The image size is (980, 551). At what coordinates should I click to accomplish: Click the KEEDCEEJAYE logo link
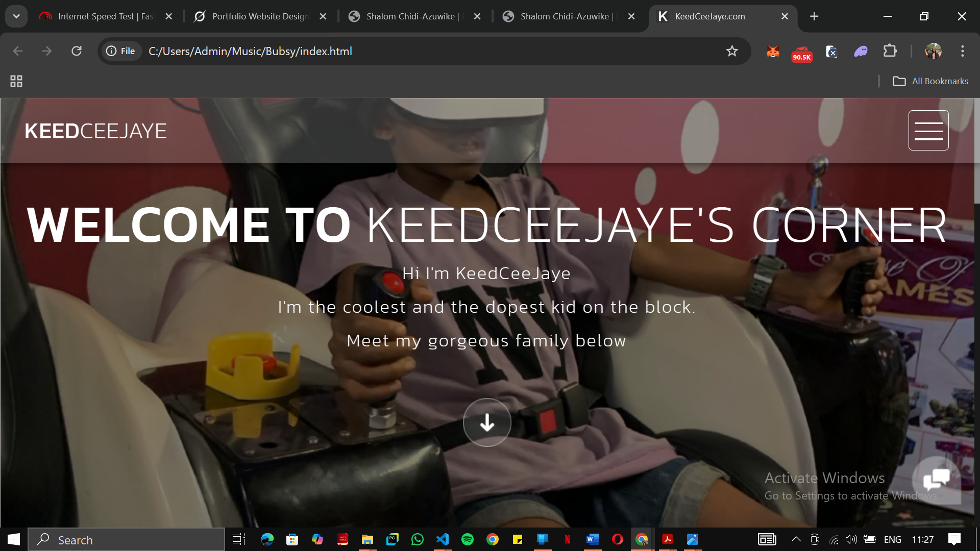pyautogui.click(x=95, y=131)
